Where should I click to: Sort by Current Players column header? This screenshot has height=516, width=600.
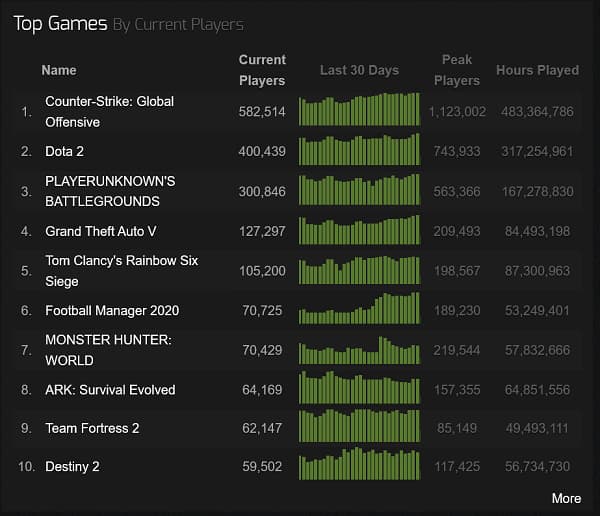262,70
